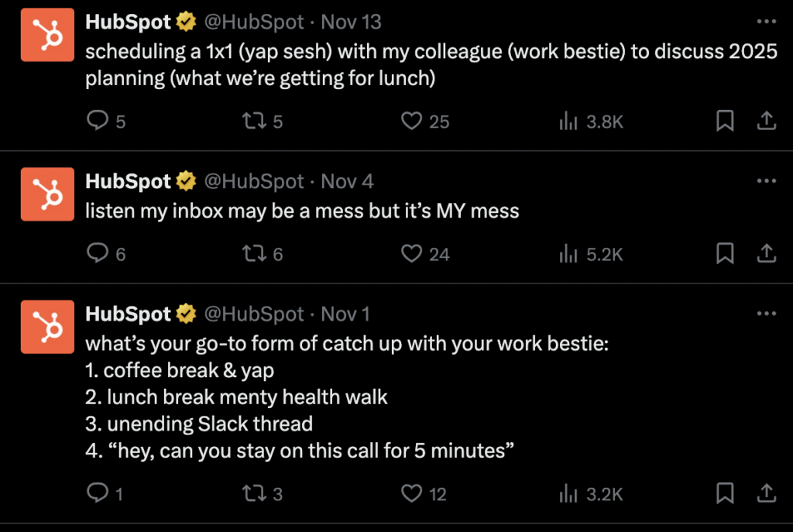Like the Nov 13 work bestie tweet
This screenshot has width=793, height=532.
click(x=412, y=122)
